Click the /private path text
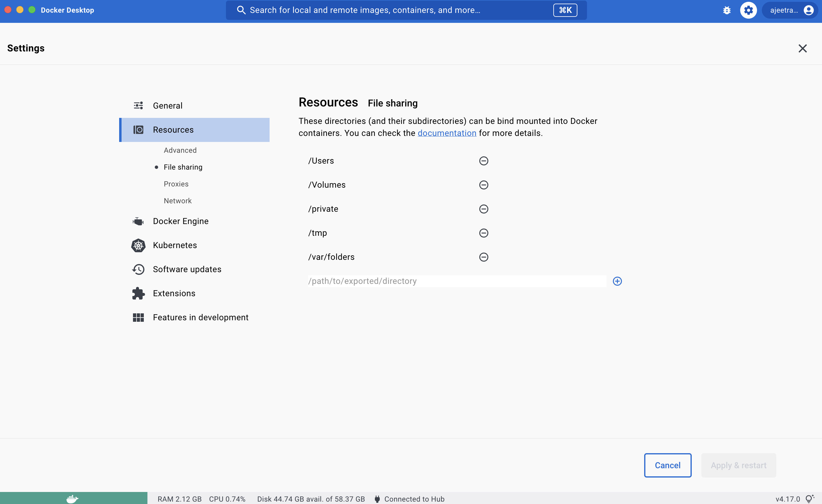This screenshot has height=504, width=822. 323,209
